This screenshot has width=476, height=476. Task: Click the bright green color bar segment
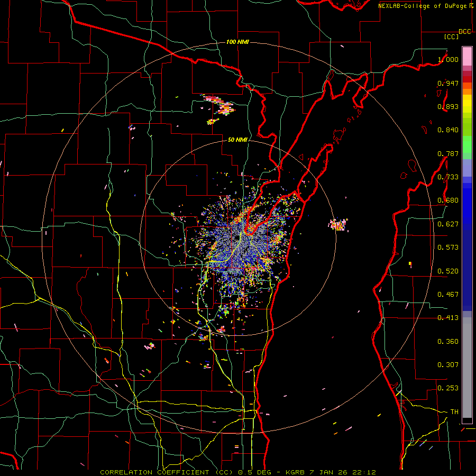tap(467, 144)
